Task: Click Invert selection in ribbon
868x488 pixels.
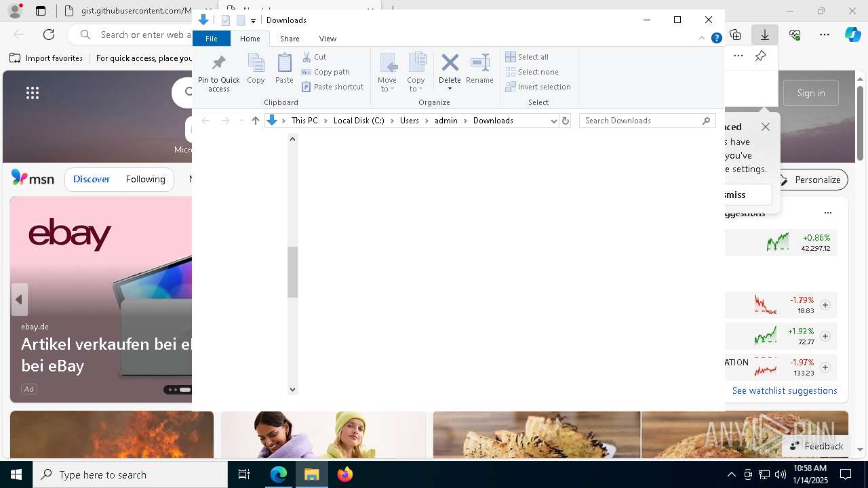Action: click(x=538, y=87)
